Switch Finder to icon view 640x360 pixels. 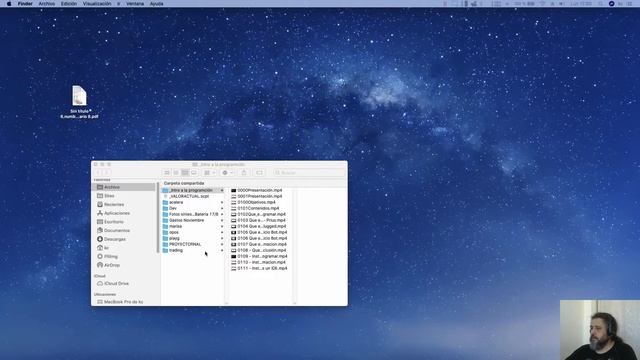[x=167, y=173]
